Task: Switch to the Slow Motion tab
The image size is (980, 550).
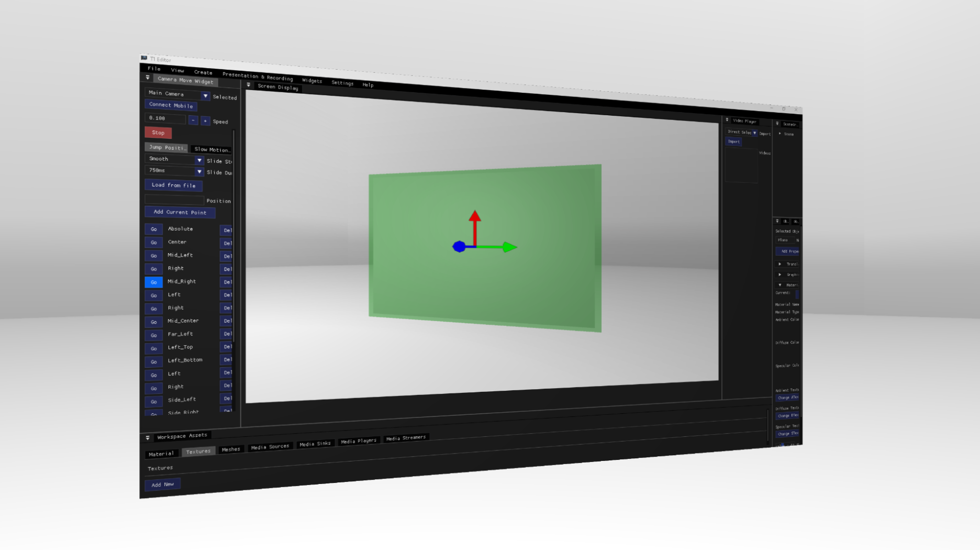Action: [211, 149]
